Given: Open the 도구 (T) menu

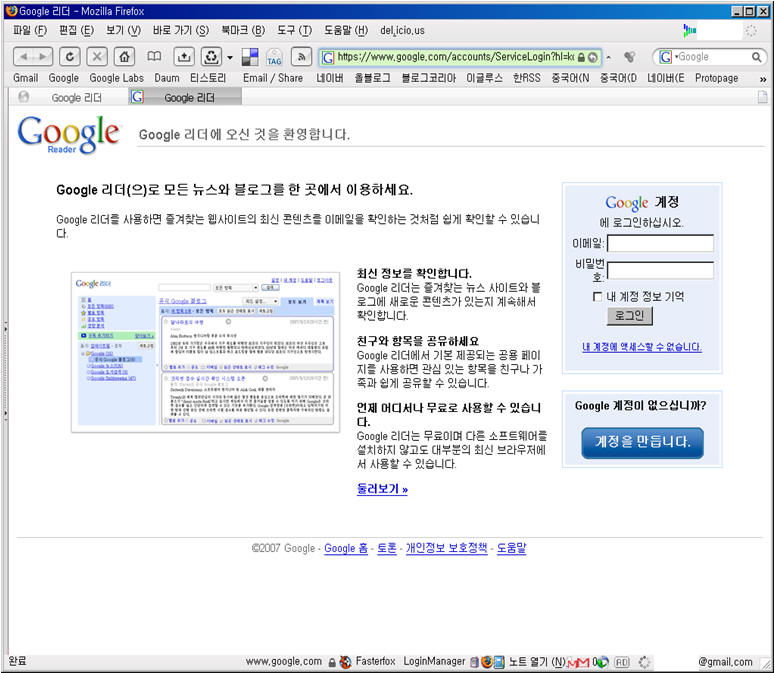Looking at the screenshot, I should click(x=295, y=31).
